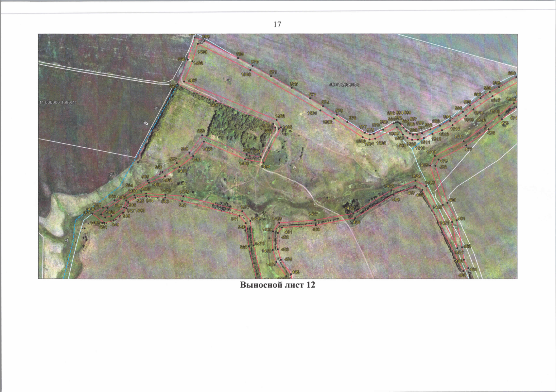Click the map point label 476
Image resolution: width=556 pixels, height=392 pixels.
coord(491,133)
